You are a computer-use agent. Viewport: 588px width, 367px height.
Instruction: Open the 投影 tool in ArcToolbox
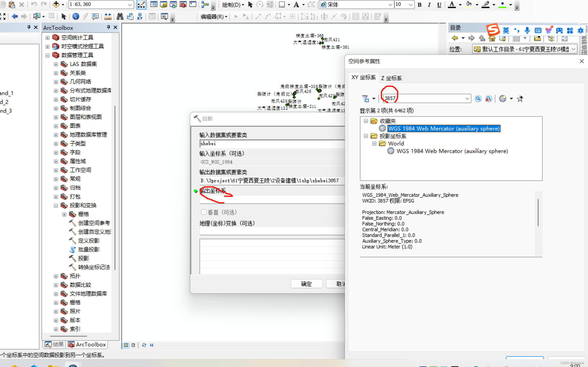[x=83, y=258]
